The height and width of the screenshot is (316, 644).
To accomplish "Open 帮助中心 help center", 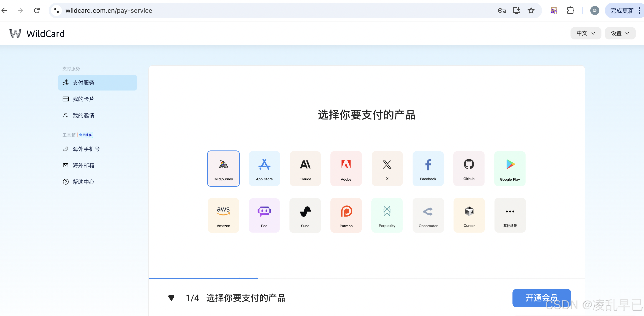I will coord(83,182).
